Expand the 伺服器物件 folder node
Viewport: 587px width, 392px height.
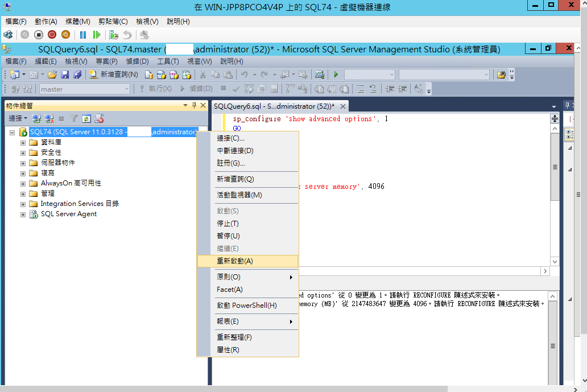[x=23, y=163]
